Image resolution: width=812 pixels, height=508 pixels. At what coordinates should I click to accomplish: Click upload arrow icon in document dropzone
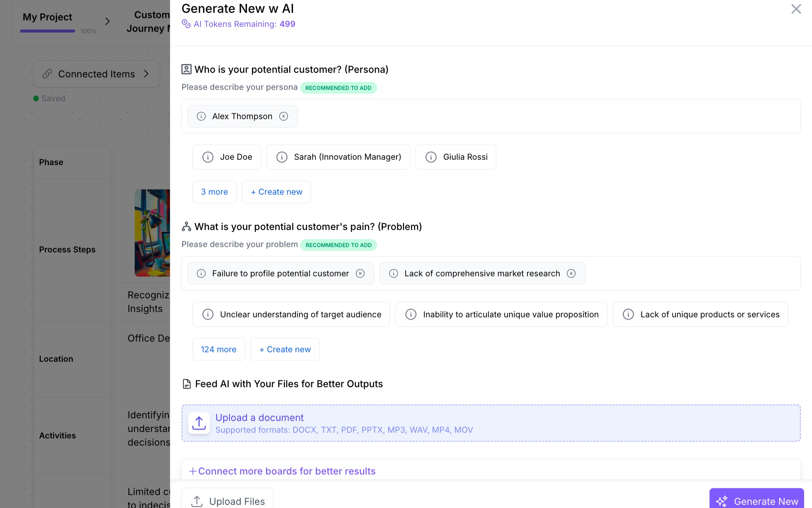click(199, 423)
